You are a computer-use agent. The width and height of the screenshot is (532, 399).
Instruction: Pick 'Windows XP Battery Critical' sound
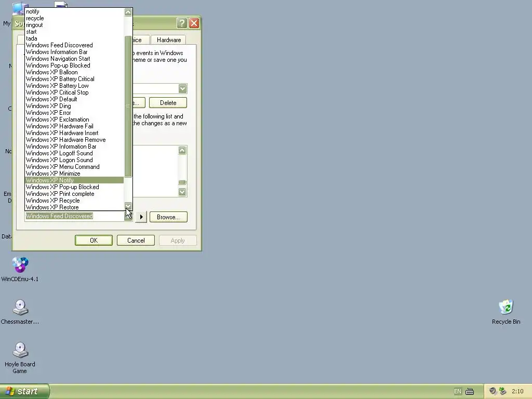click(x=75, y=79)
